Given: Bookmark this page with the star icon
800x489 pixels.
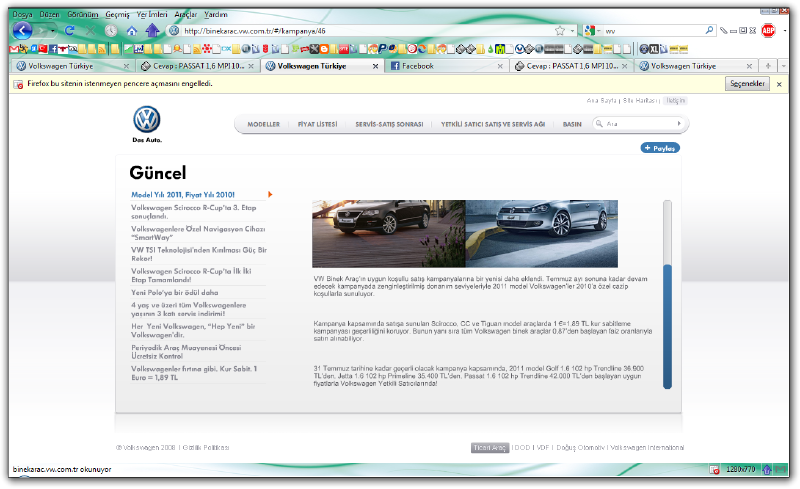Looking at the screenshot, I should (x=560, y=31).
